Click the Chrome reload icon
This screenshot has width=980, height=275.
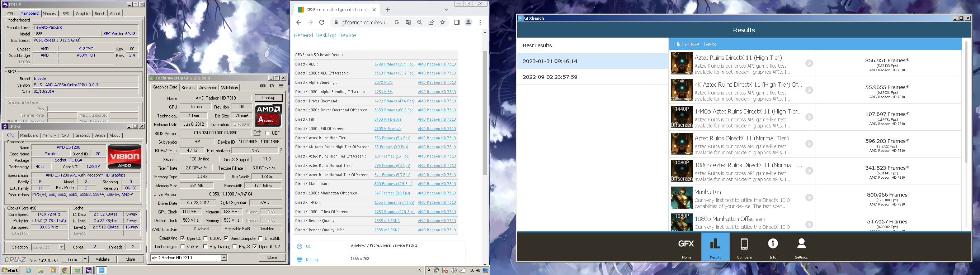[322, 23]
